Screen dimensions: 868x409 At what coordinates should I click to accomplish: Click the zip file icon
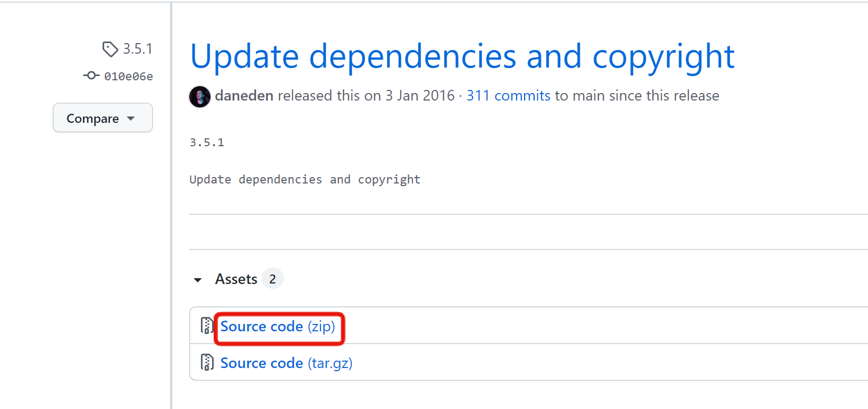(x=207, y=325)
